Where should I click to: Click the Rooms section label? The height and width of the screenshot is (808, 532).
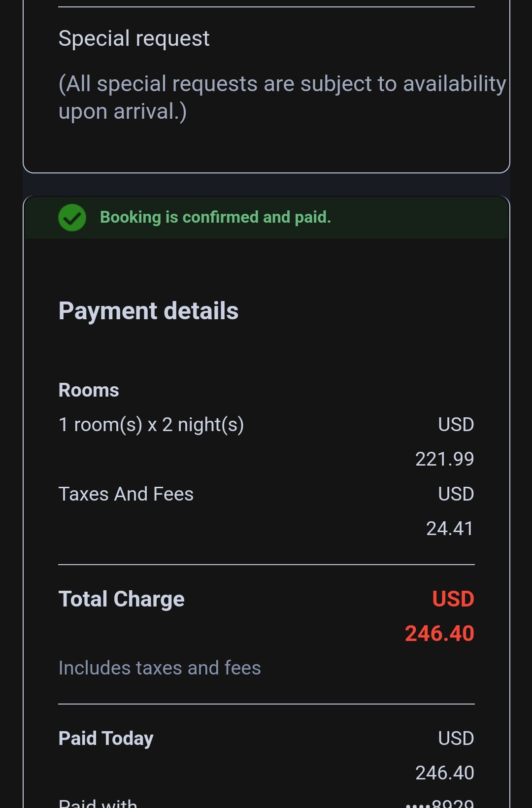pyautogui.click(x=89, y=390)
